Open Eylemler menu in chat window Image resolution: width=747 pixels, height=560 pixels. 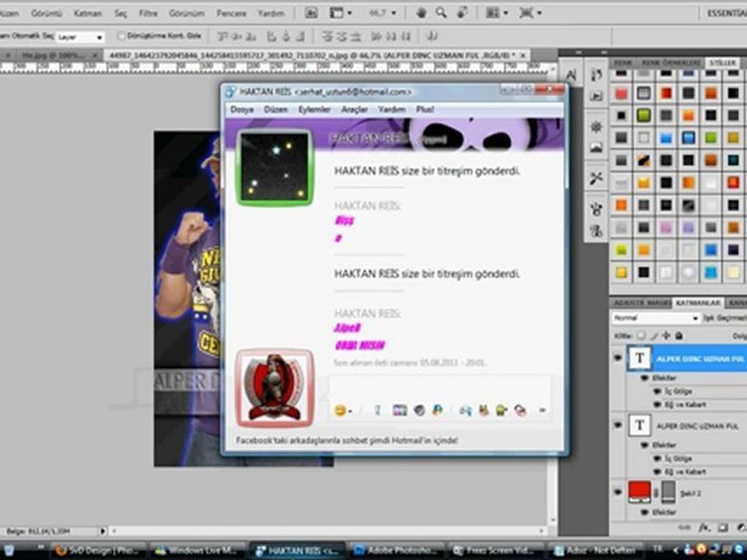[314, 110]
